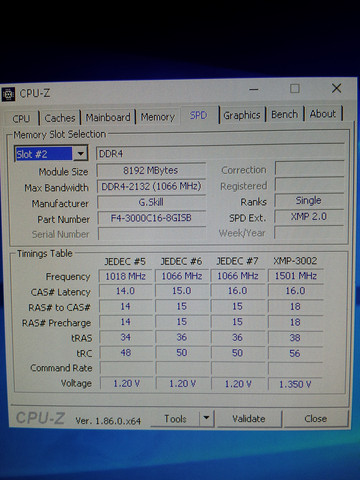The width and height of the screenshot is (360, 480).
Task: Minimize the CPU-Z window
Action: 254,89
